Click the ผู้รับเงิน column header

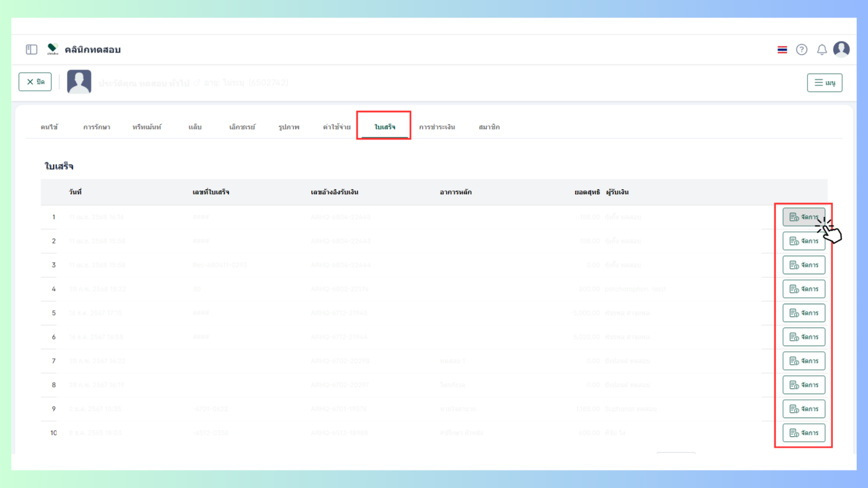tap(618, 192)
